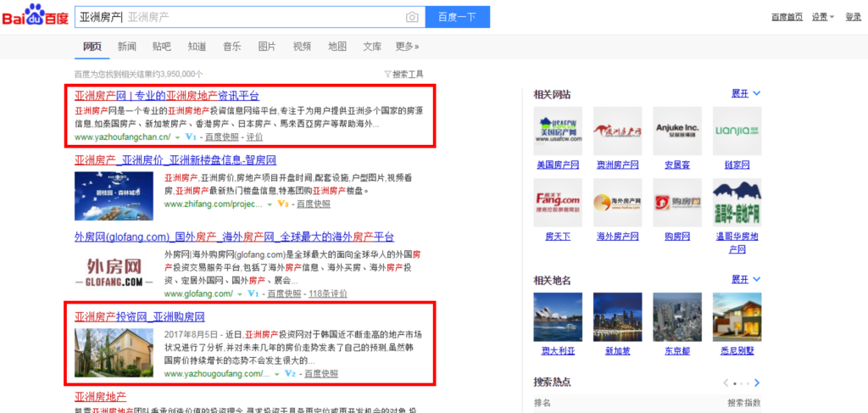Switch to the 图片 tab
This screenshot has width=868, height=413.
(267, 47)
